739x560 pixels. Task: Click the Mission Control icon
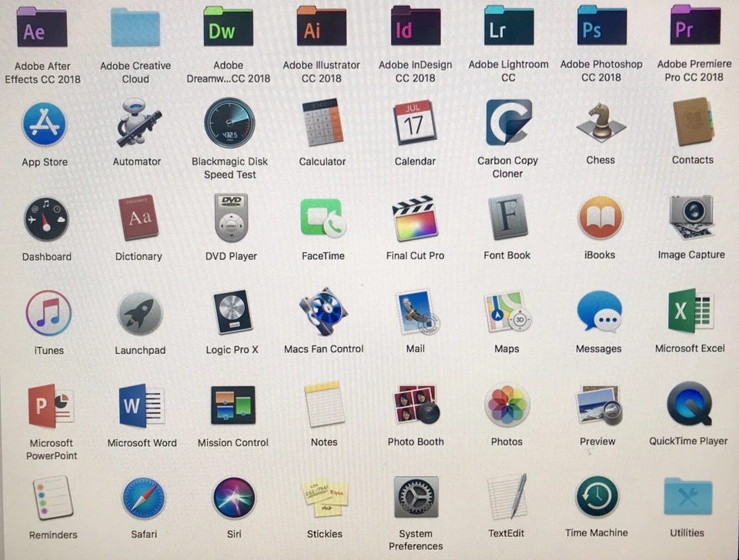(x=232, y=405)
